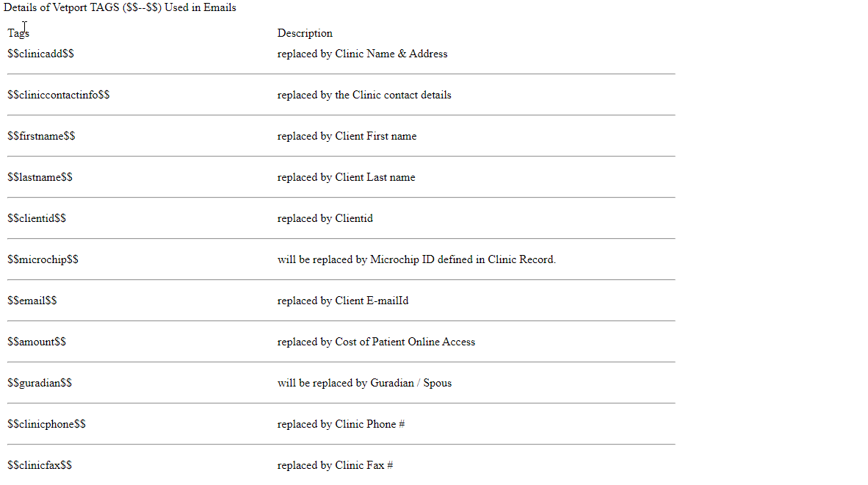The height and width of the screenshot is (485, 868).
Task: Click the Tags column header
Action: point(18,33)
